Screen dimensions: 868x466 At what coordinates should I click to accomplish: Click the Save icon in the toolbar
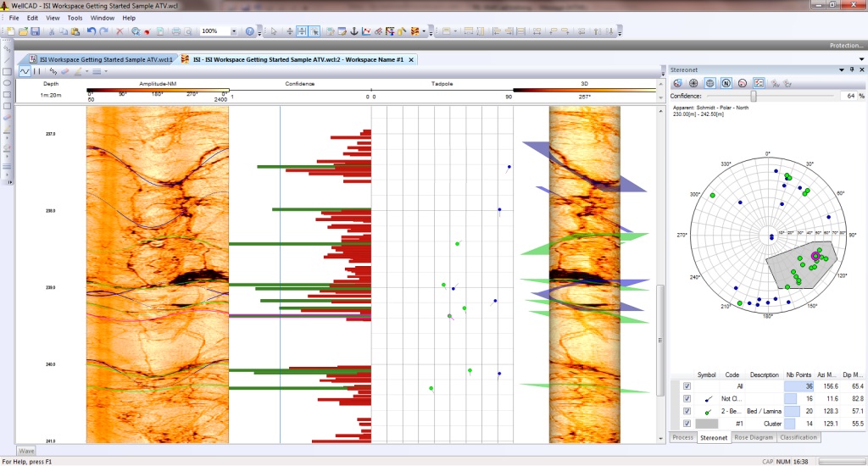[x=36, y=31]
